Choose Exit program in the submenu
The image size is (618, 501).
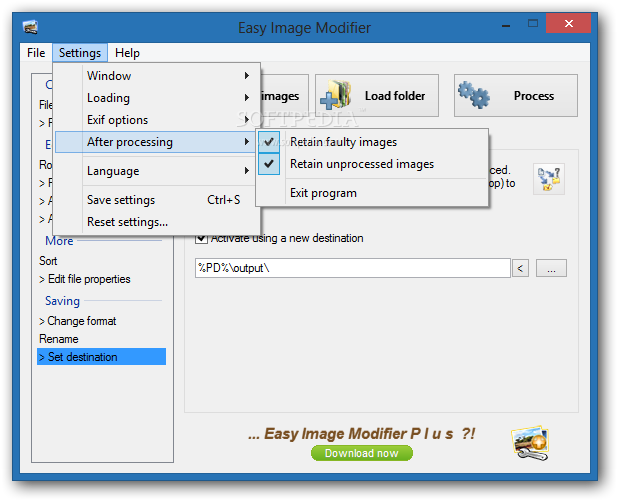(372, 193)
